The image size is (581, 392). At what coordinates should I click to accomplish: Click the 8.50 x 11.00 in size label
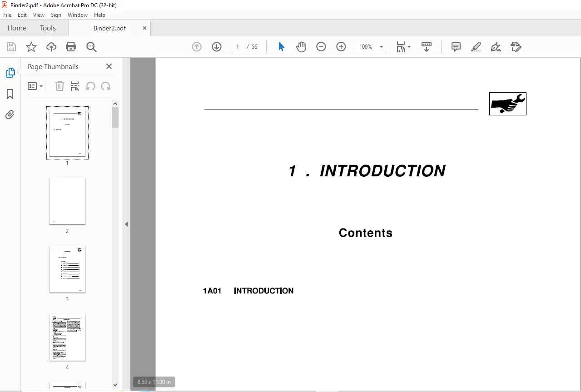[x=154, y=382]
